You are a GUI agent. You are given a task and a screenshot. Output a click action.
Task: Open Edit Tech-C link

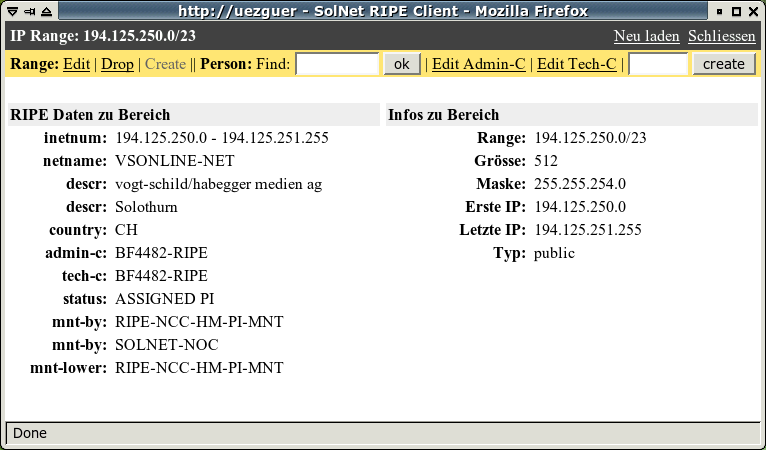[x=576, y=64]
